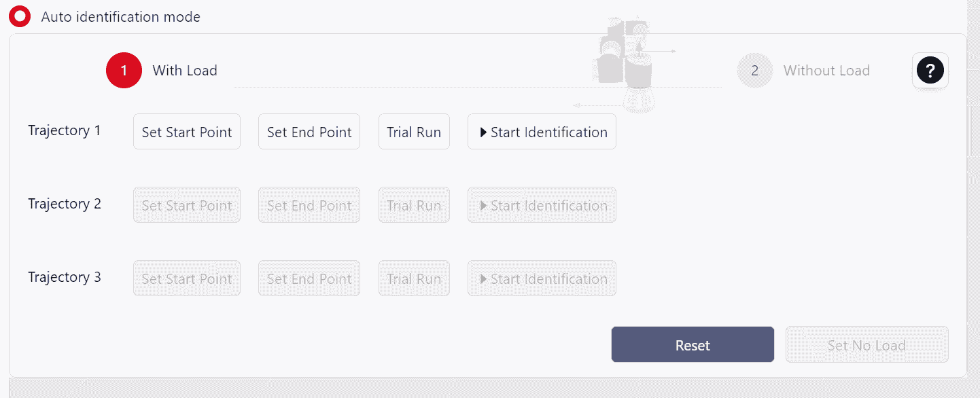Viewport: 980px width, 398px height.
Task: Switch to the Without Load step label
Action: [826, 71]
